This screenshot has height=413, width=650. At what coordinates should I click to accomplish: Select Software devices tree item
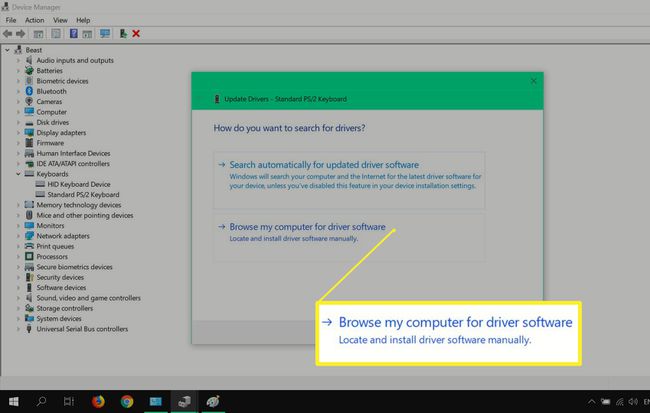(61, 287)
